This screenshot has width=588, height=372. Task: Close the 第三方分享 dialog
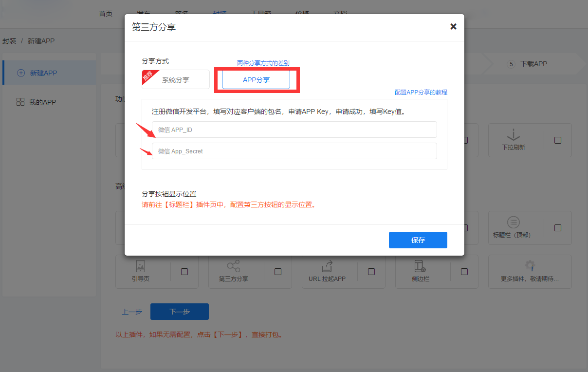point(453,27)
